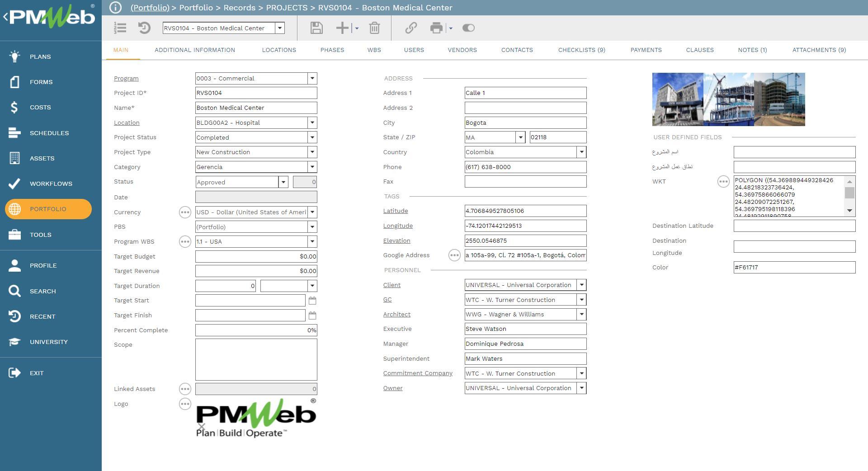Save the project record

point(316,28)
